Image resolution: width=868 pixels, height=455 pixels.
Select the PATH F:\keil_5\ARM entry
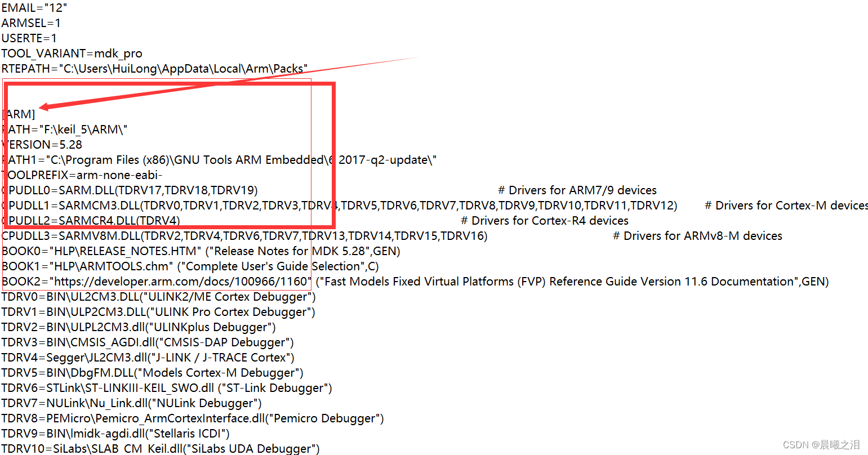(64, 129)
